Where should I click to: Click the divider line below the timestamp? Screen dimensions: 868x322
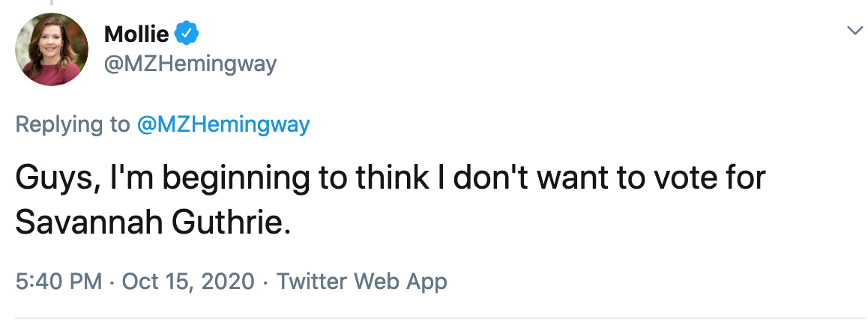point(434,319)
